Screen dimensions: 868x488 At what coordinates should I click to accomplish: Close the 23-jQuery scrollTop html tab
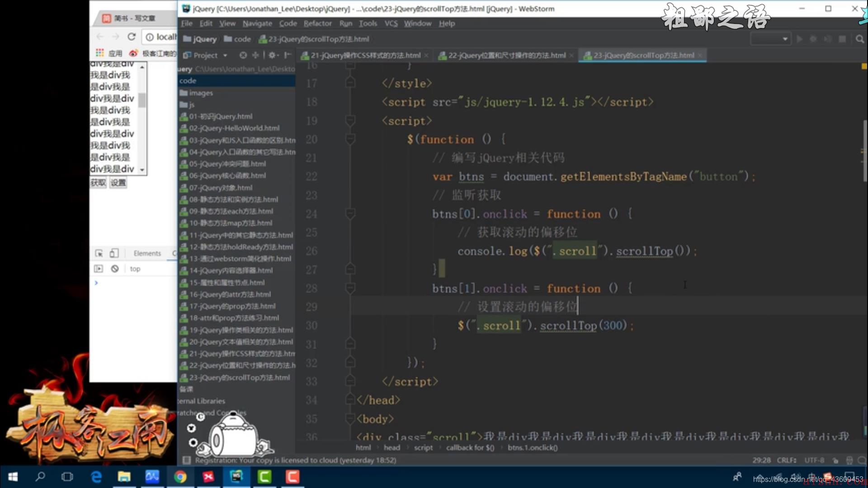(700, 55)
